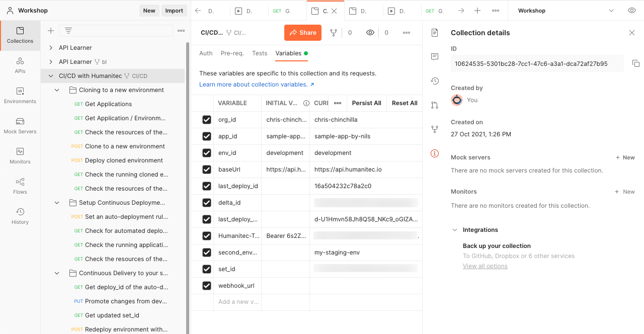Click the Persist All button
The height and width of the screenshot is (334, 644).
click(x=366, y=103)
